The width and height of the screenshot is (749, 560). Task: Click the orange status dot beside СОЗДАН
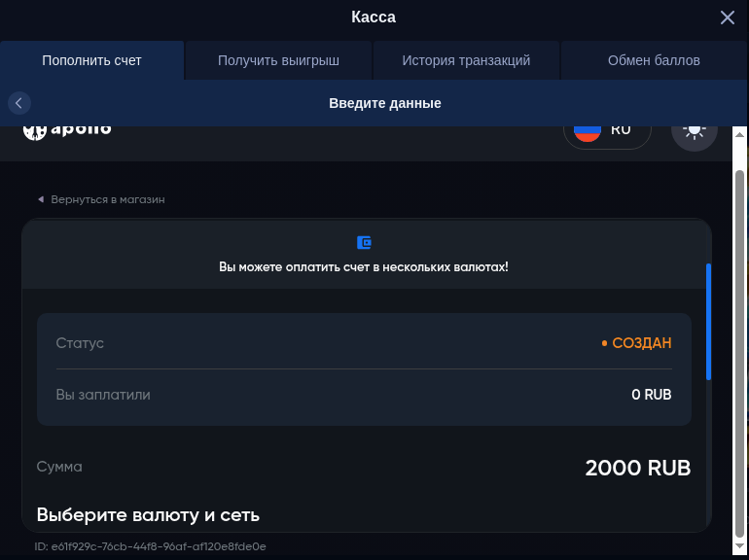tap(604, 343)
